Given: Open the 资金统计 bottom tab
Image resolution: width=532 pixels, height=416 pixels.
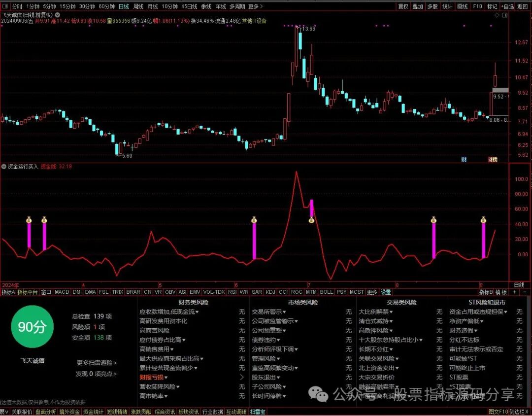Looking at the screenshot, I should 93,412.
